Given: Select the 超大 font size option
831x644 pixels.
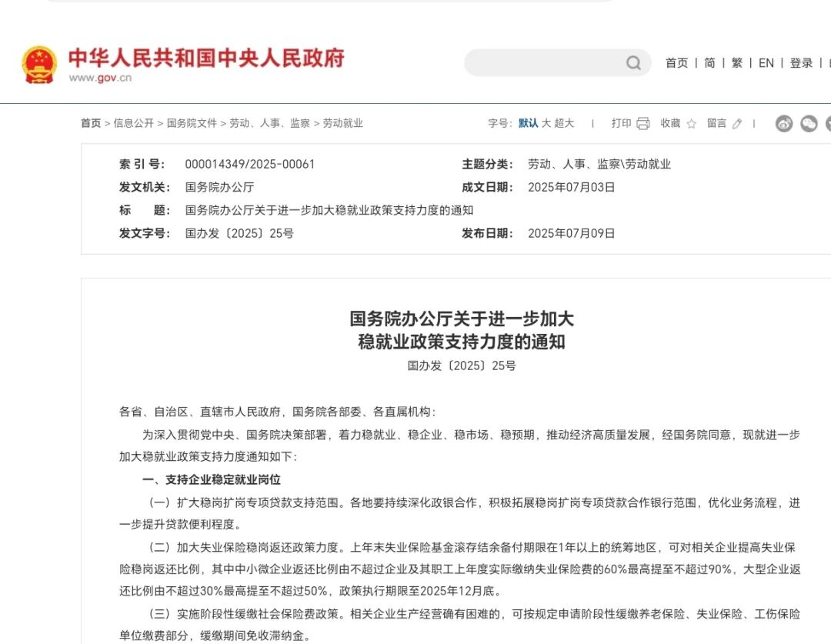Looking at the screenshot, I should 564,123.
